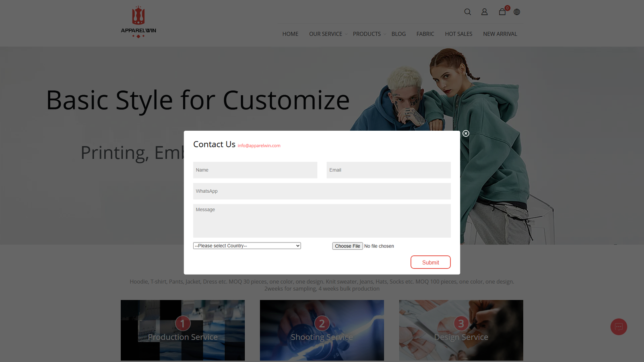Open the Shooting Service thumbnail
Viewport: 644px width, 362px height.
[322, 330]
